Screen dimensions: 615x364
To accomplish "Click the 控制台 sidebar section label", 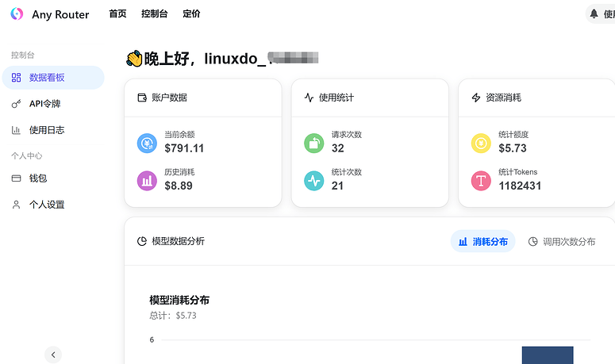I will tap(23, 56).
